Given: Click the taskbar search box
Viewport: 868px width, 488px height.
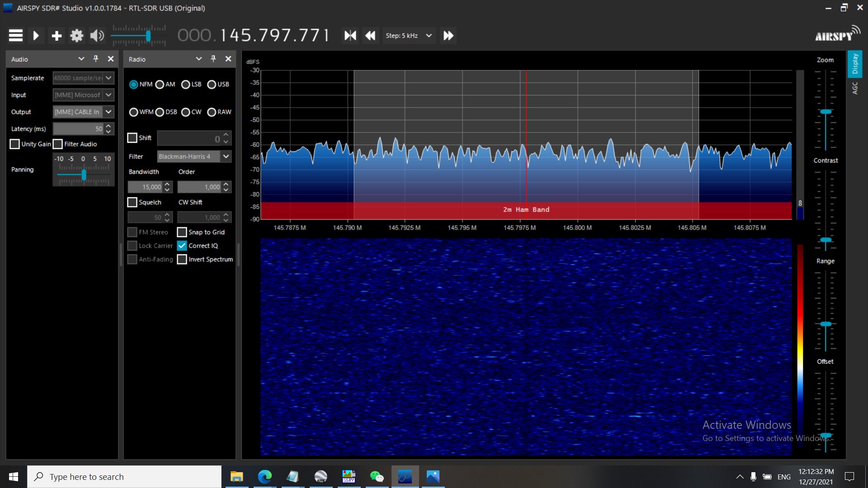Looking at the screenshot, I should (x=124, y=477).
